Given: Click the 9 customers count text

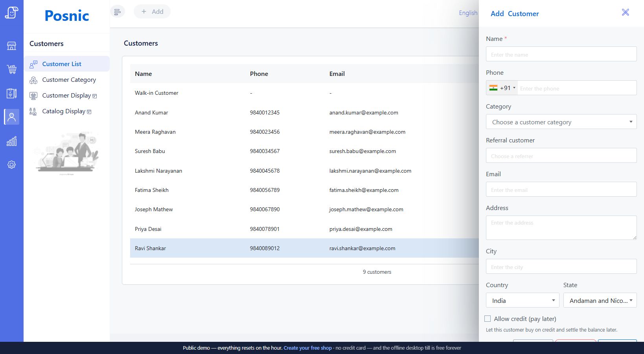Looking at the screenshot, I should pos(377,272).
